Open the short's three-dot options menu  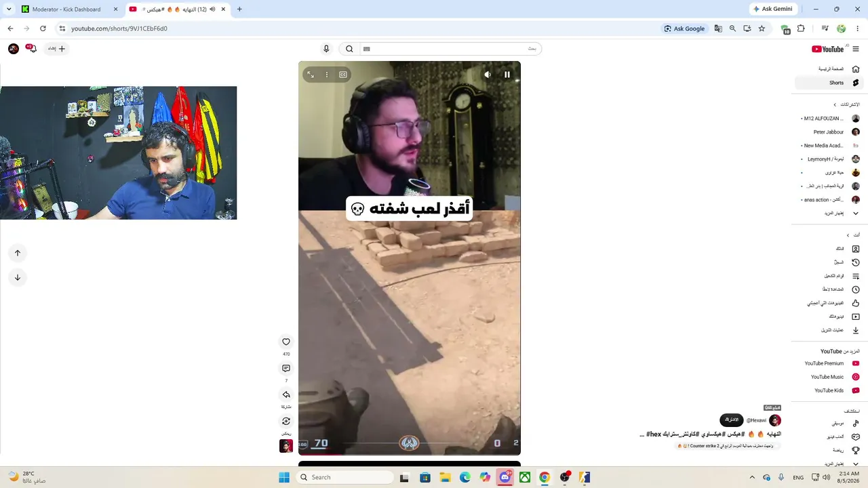click(327, 75)
